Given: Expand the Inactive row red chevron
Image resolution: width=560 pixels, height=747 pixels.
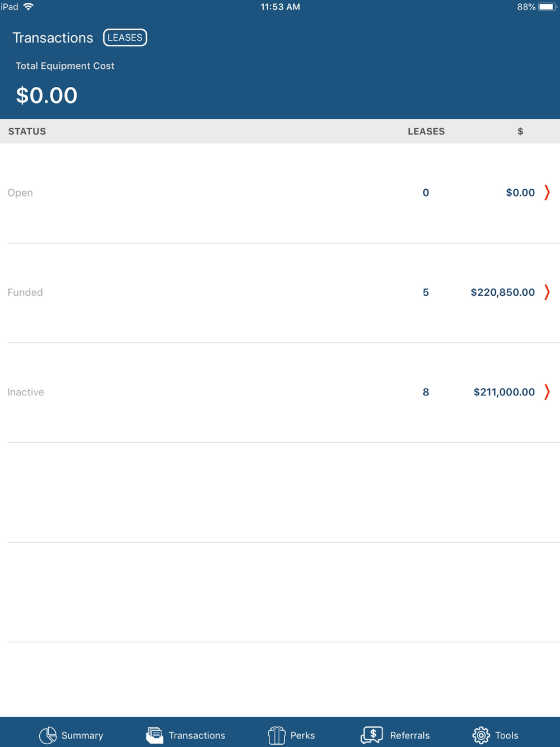Looking at the screenshot, I should (547, 391).
